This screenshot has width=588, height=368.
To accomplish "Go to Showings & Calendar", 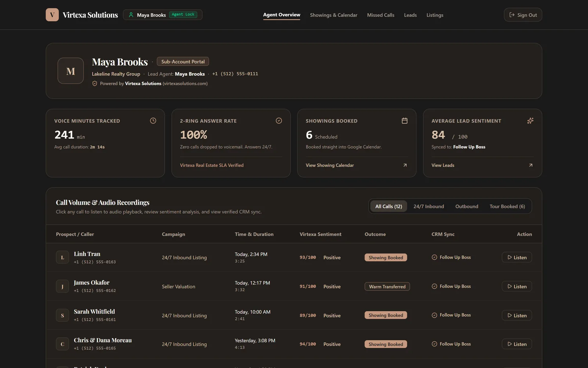I will pyautogui.click(x=334, y=15).
